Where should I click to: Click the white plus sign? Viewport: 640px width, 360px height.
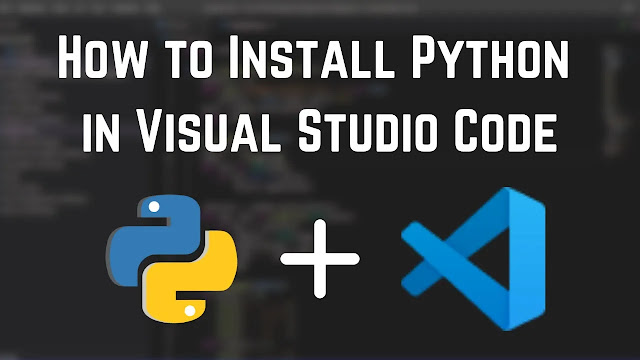320,259
